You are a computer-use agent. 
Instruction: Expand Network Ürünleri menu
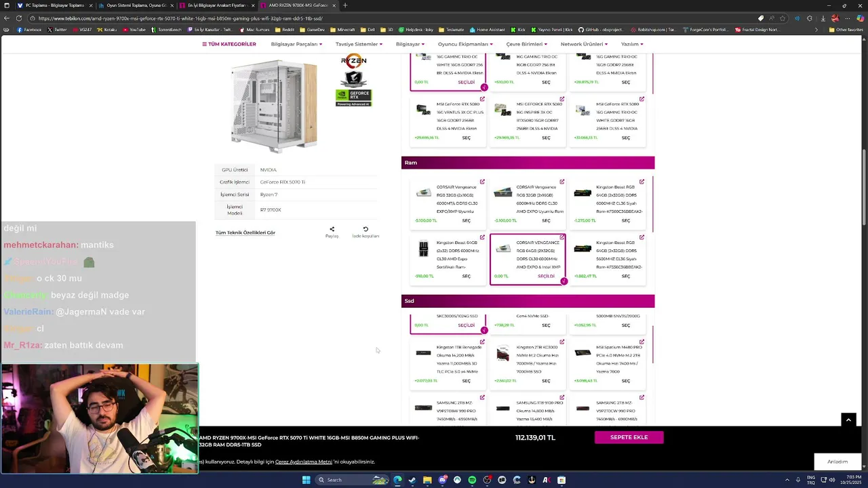[x=584, y=44]
